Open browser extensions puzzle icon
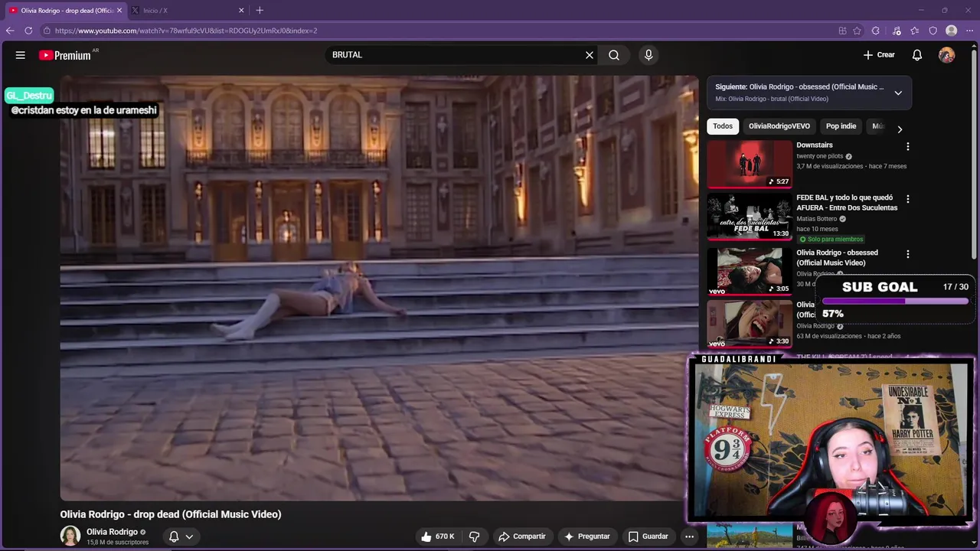The image size is (980, 551). pos(876,31)
